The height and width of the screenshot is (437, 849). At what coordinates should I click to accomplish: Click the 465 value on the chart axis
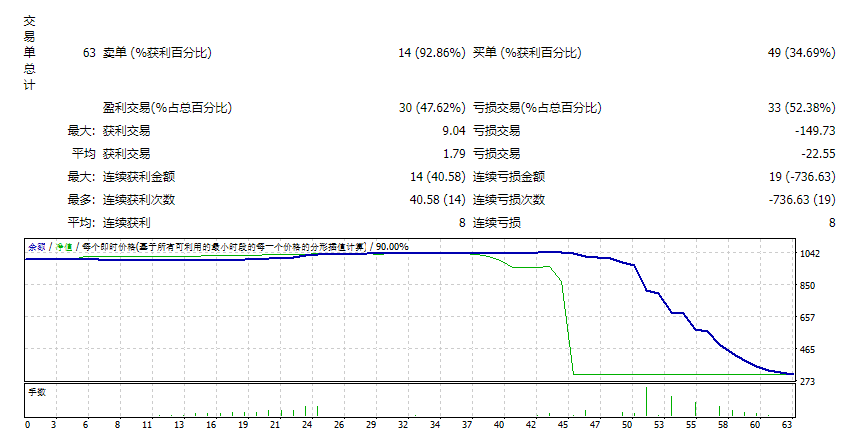coord(807,350)
